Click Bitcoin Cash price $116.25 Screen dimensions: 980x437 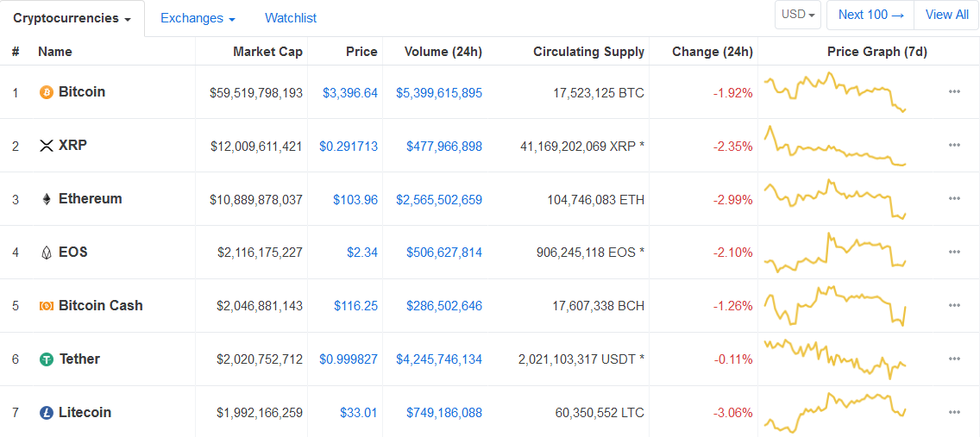[355, 306]
